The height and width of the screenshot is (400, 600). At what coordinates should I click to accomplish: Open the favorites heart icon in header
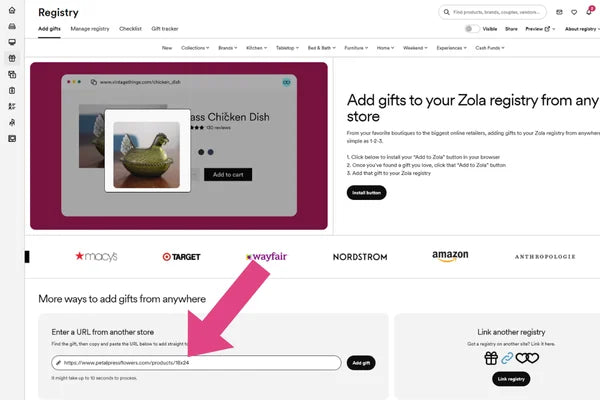click(574, 12)
